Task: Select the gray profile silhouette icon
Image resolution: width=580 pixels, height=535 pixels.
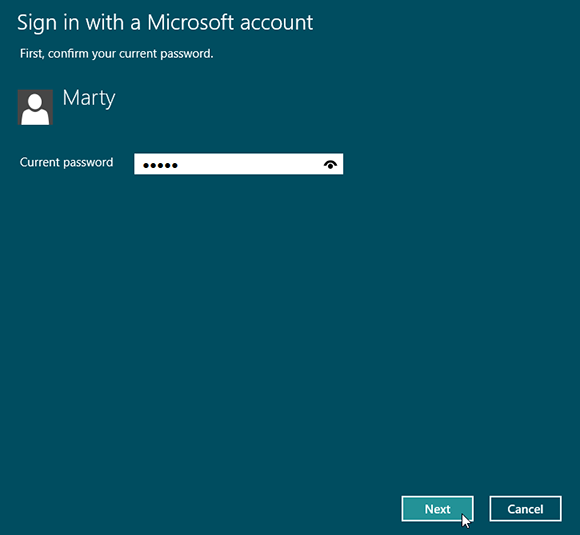Action: (35, 107)
